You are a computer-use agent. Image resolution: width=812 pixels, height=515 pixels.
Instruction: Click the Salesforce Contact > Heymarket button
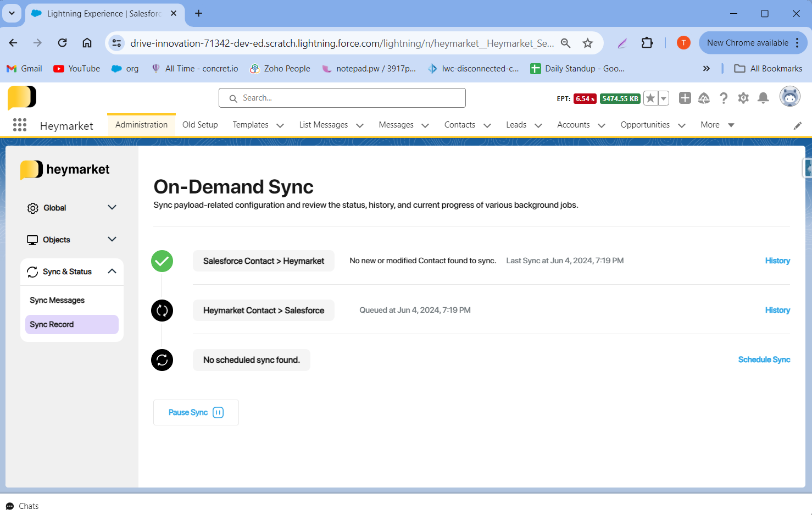click(x=264, y=261)
